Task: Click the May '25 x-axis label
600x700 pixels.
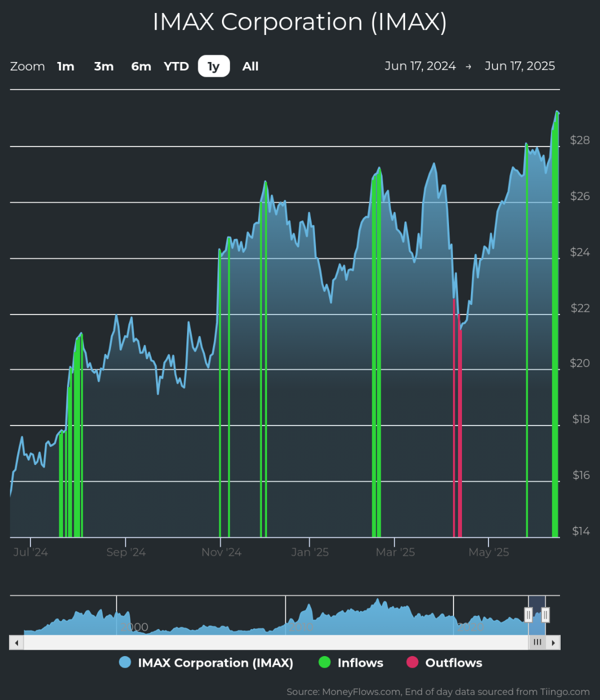Action: pyautogui.click(x=489, y=552)
